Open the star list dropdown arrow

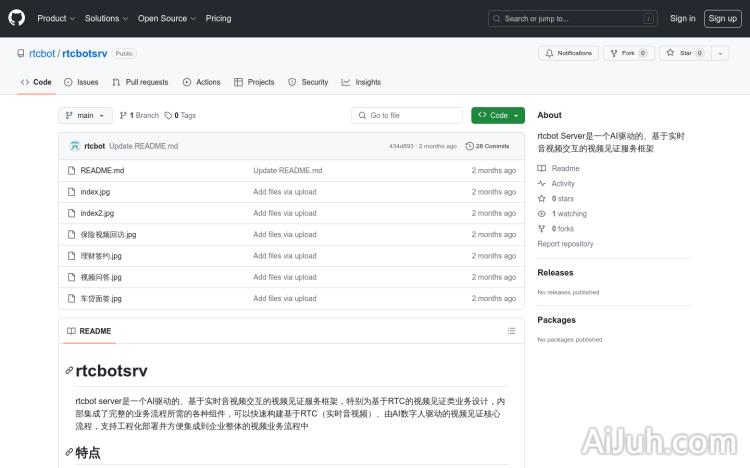click(720, 53)
